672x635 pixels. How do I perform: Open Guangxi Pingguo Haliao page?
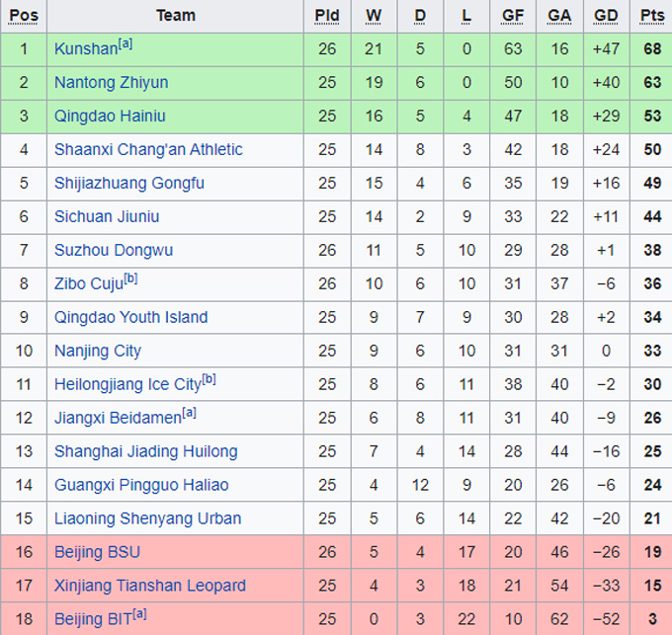pos(141,486)
